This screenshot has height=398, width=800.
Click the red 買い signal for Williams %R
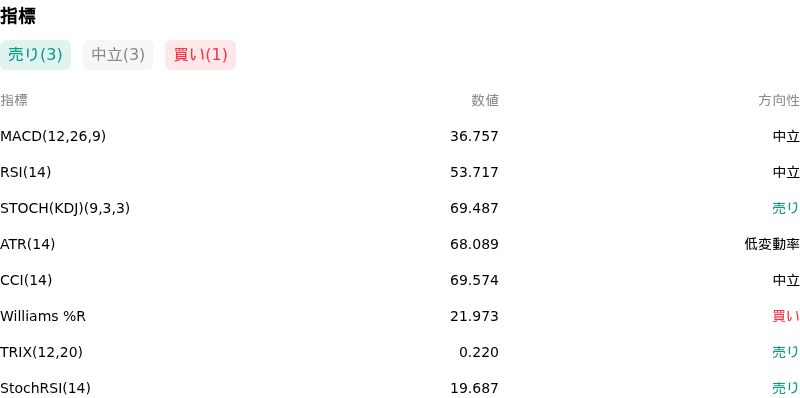tap(786, 316)
